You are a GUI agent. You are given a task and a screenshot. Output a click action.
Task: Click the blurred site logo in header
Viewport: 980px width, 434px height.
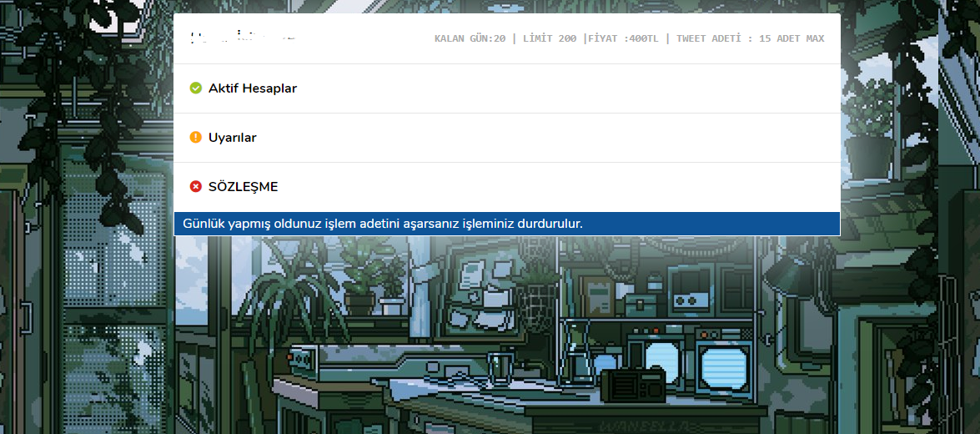(243, 38)
